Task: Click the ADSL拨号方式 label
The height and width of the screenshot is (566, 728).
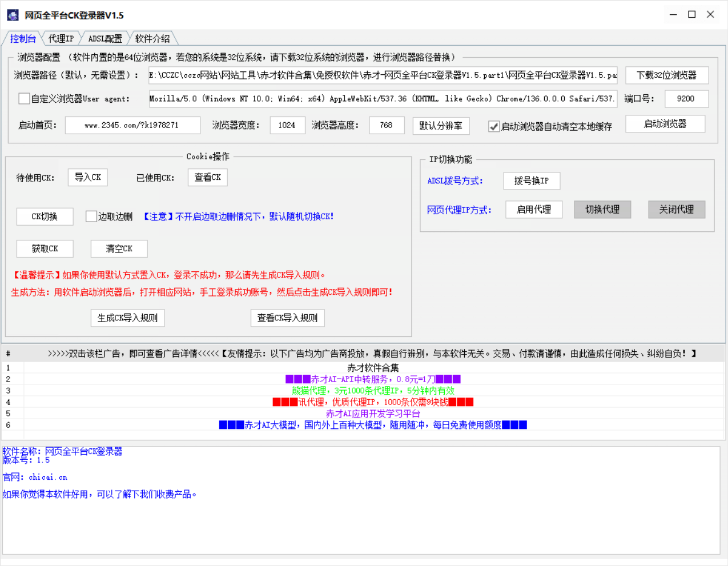Action: pyautogui.click(x=455, y=181)
